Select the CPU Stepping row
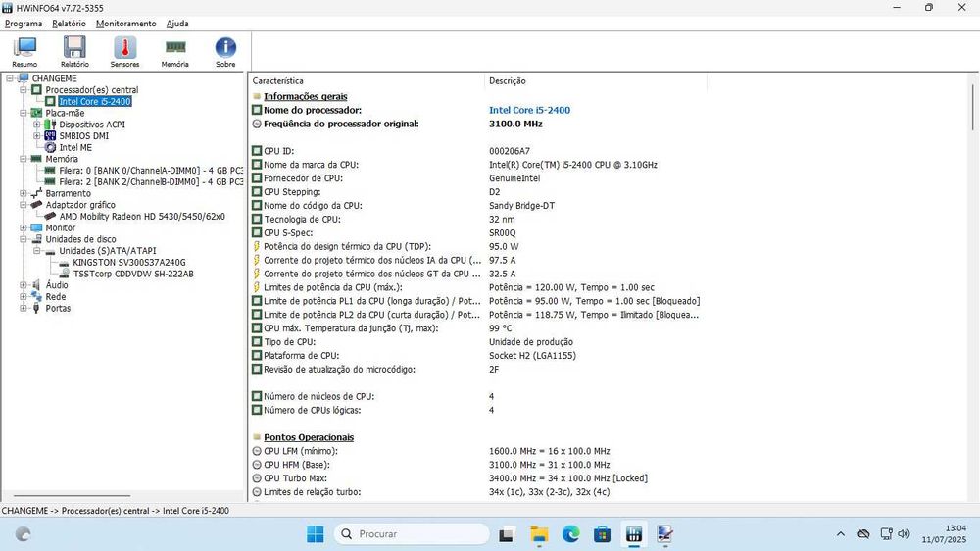 pos(481,192)
